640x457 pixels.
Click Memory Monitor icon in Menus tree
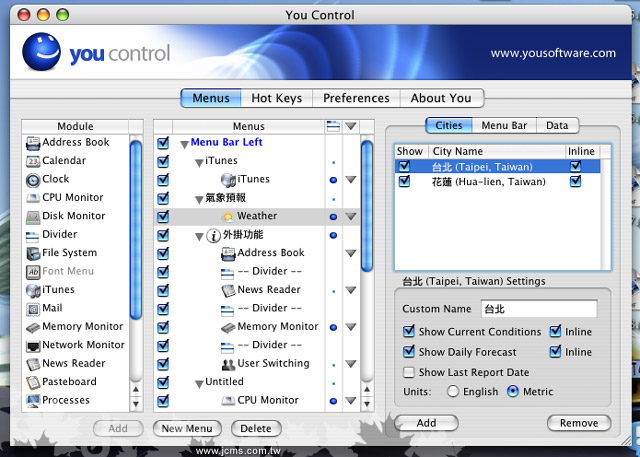pyautogui.click(x=228, y=327)
